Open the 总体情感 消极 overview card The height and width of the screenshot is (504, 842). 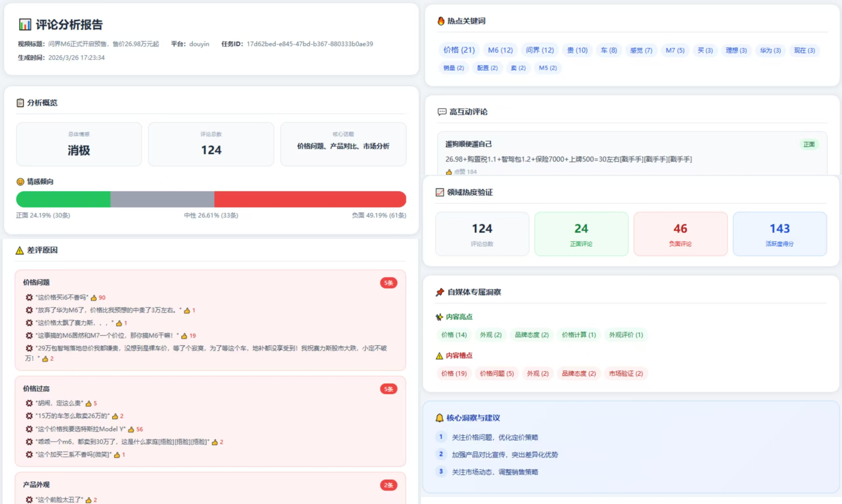click(79, 144)
